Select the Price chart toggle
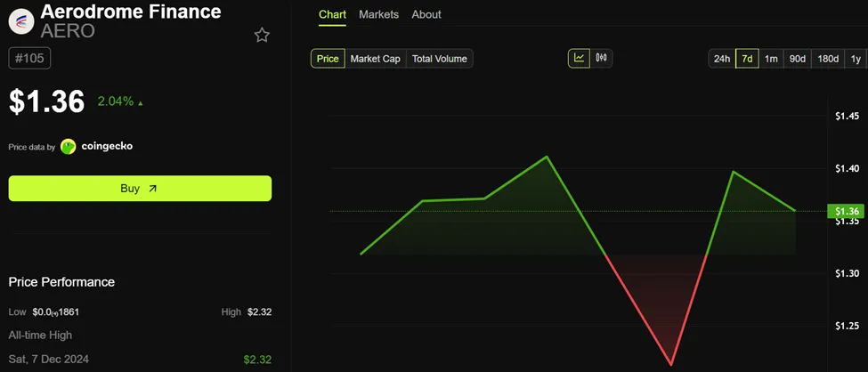Screen dimensions: 868x372 coord(328,59)
